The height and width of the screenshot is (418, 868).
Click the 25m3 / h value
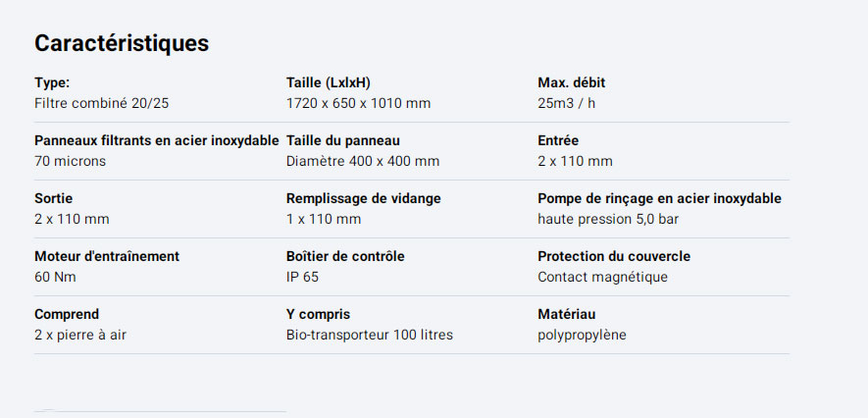pos(566,104)
